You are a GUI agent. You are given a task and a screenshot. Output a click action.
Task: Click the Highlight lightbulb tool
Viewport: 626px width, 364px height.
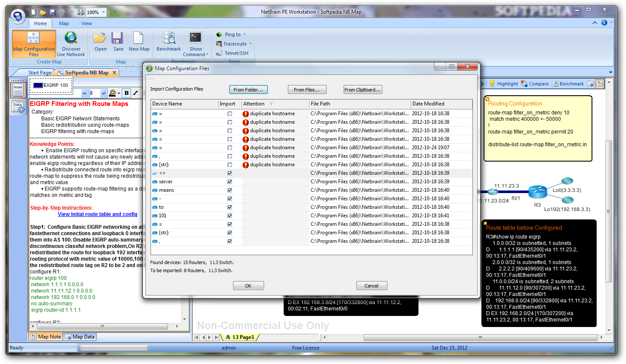(504, 84)
